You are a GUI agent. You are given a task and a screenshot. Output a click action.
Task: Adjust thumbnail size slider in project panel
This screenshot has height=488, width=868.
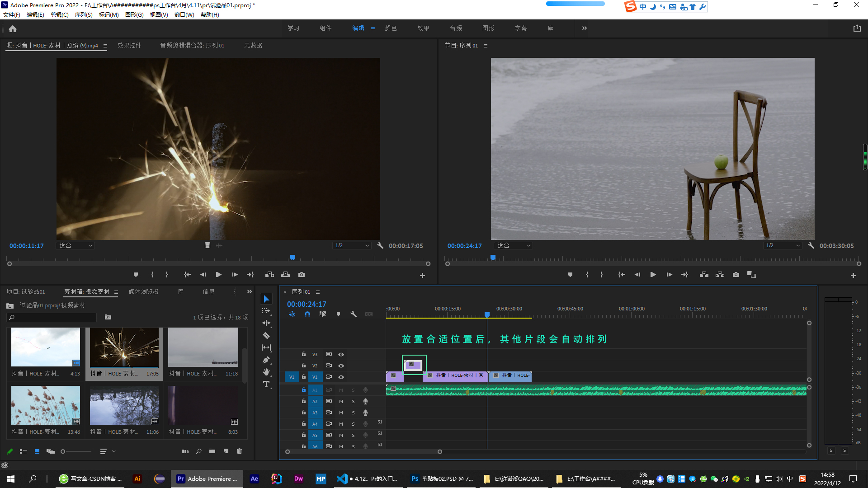click(63, 451)
